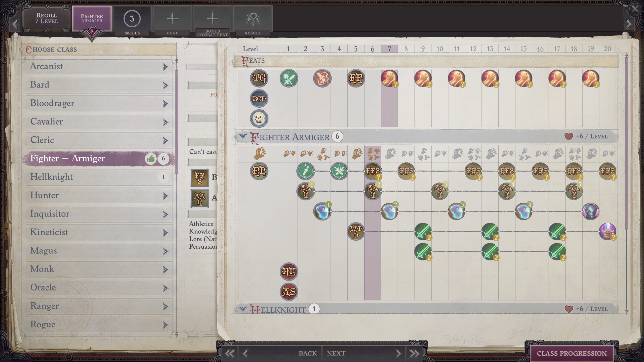The width and height of the screenshot is (644, 362).
Task: Click the skull feat icon
Action: 259,118
